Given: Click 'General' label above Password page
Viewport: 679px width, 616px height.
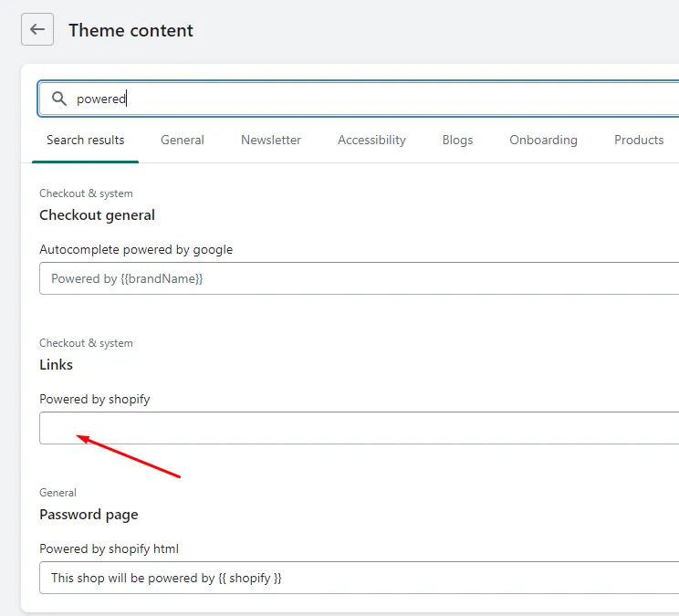Looking at the screenshot, I should click(58, 493).
